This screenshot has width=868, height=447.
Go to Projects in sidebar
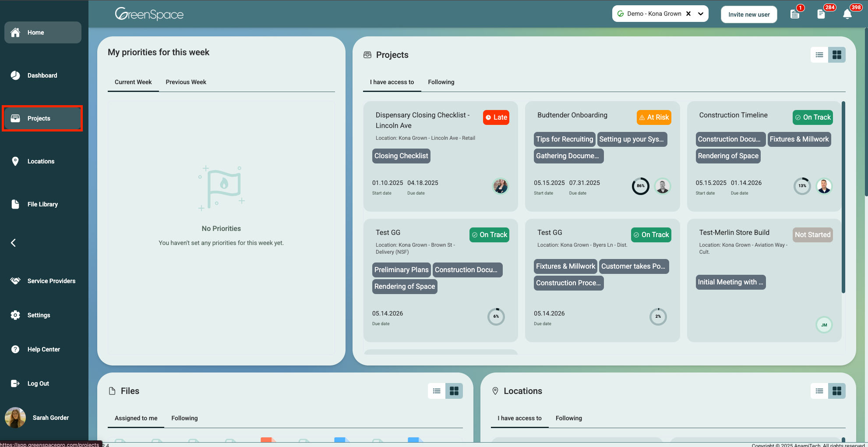coord(43,118)
